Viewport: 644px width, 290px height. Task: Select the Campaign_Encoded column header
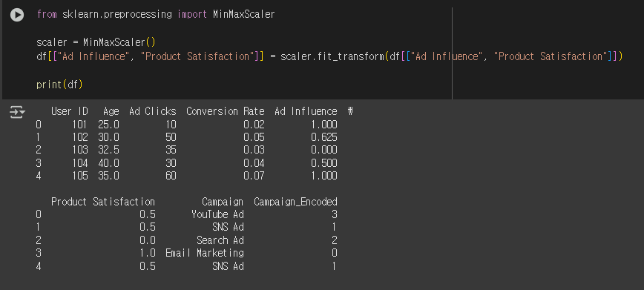295,202
